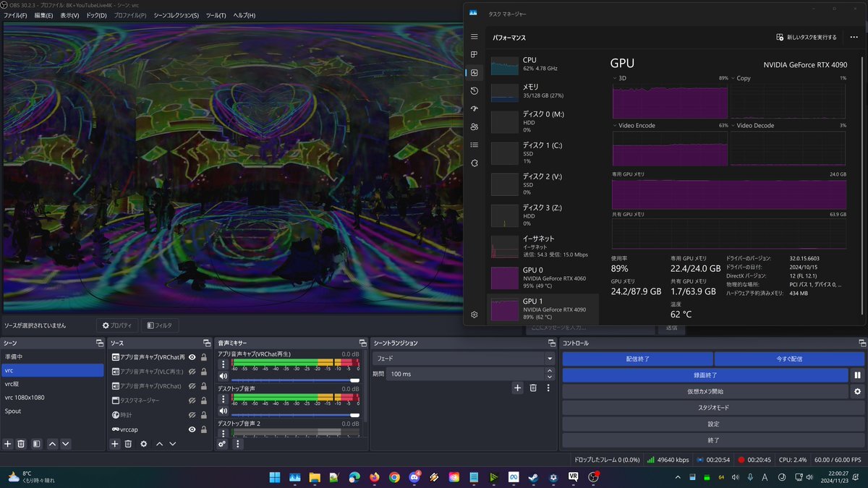The width and height of the screenshot is (868, 488).
Task: Open アプリ音声キャプ(VRChat再生) mixer options menu
Action: [x=224, y=364]
